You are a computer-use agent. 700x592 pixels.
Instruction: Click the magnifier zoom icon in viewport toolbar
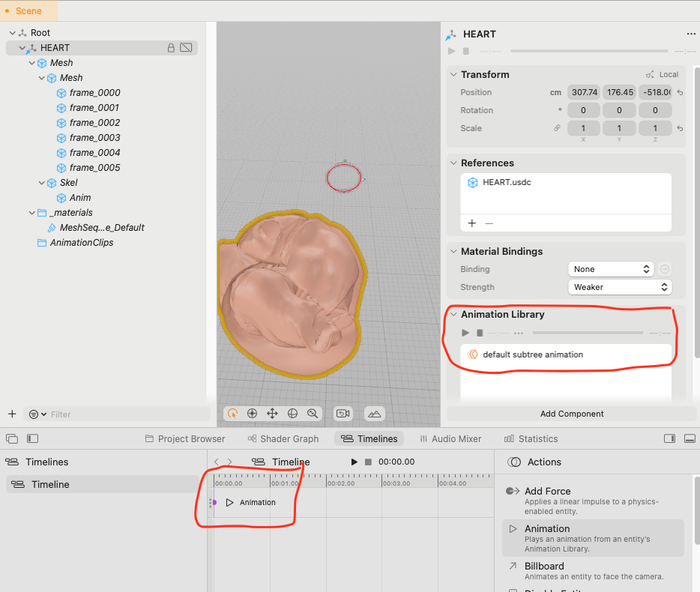tap(313, 413)
